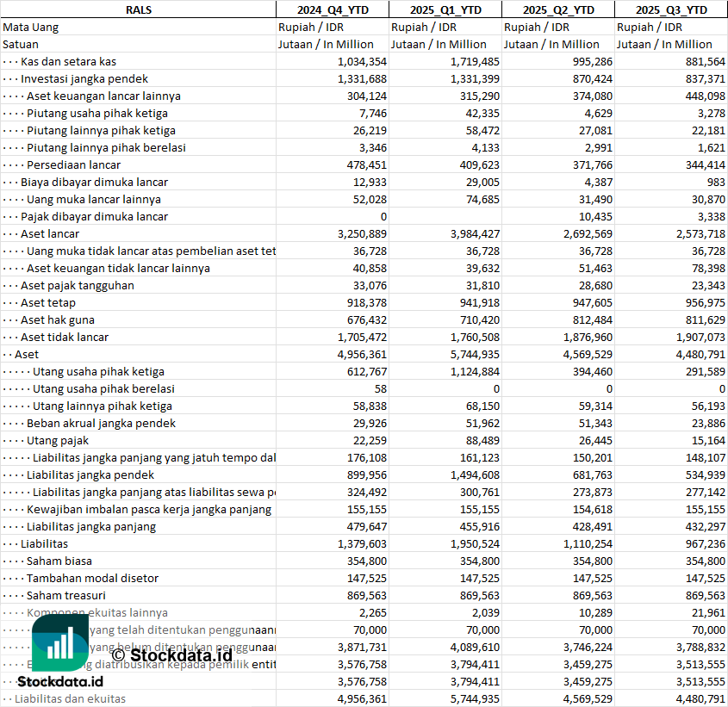Select the 2025_Q1_YTD column header
Screen dimensions: 728x707
[445, 9]
